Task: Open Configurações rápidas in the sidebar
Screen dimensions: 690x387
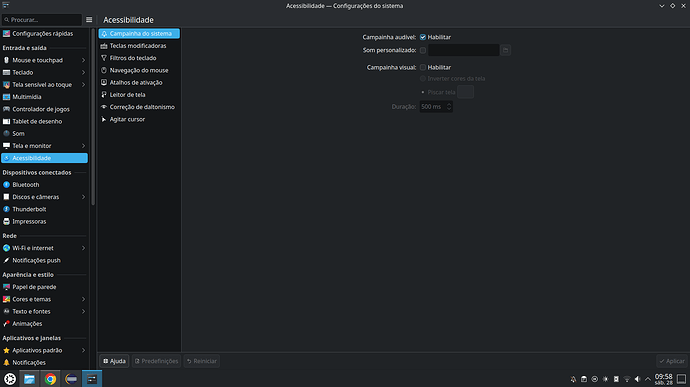Action: tap(44, 33)
